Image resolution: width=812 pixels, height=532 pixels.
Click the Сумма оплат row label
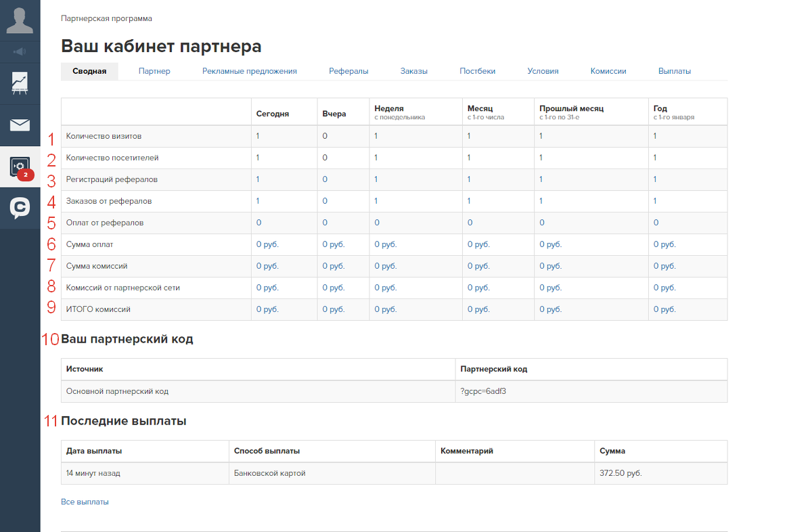tap(90, 244)
